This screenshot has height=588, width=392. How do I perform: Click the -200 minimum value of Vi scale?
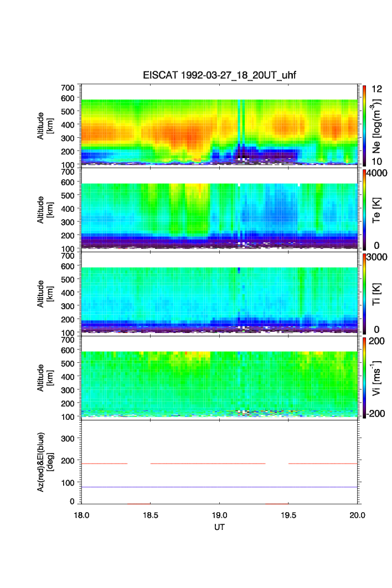coord(375,414)
